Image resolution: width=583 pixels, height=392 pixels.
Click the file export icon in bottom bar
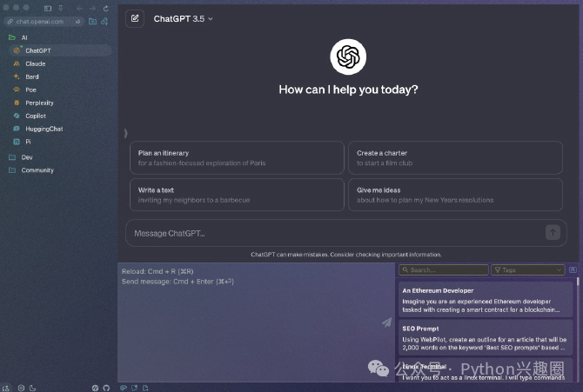(145, 388)
